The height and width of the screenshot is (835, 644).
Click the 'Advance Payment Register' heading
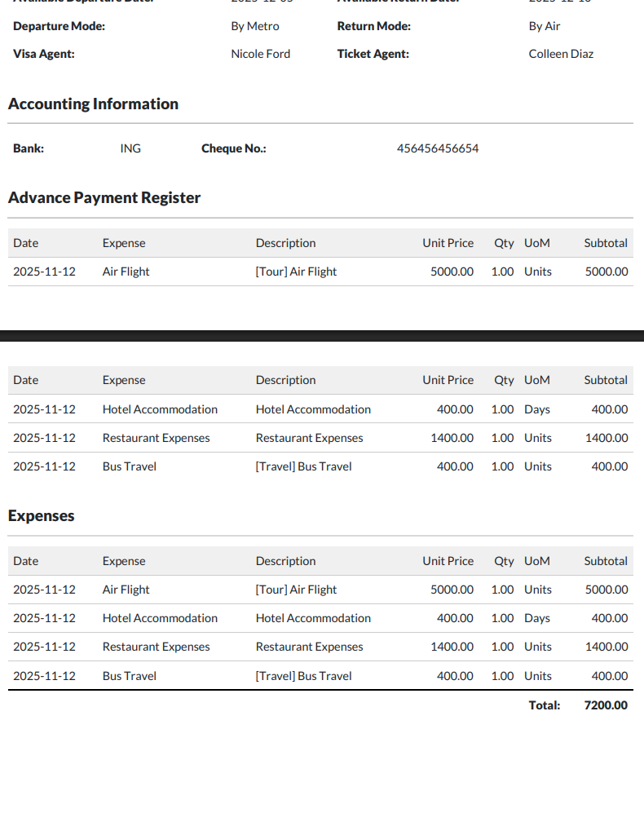[x=104, y=197]
